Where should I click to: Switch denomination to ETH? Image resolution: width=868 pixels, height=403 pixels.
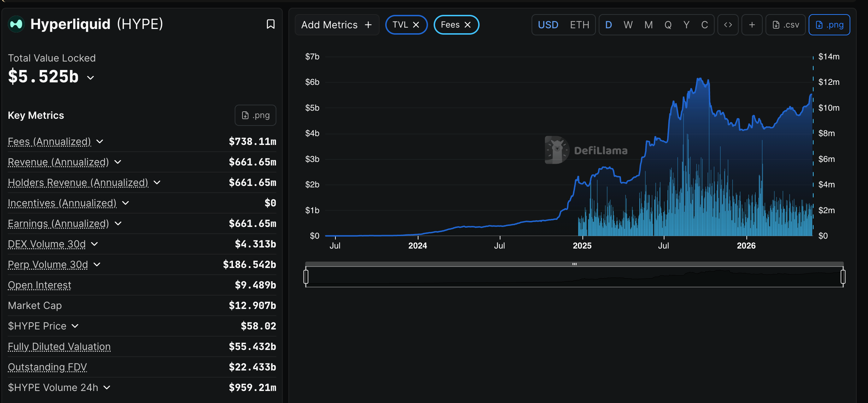pos(580,25)
